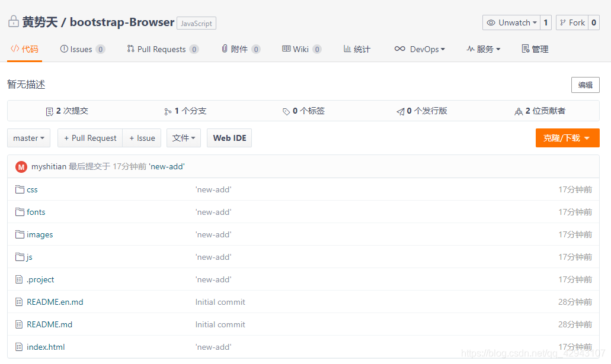Open the 管理 tab
611x364 pixels.
[x=535, y=49]
